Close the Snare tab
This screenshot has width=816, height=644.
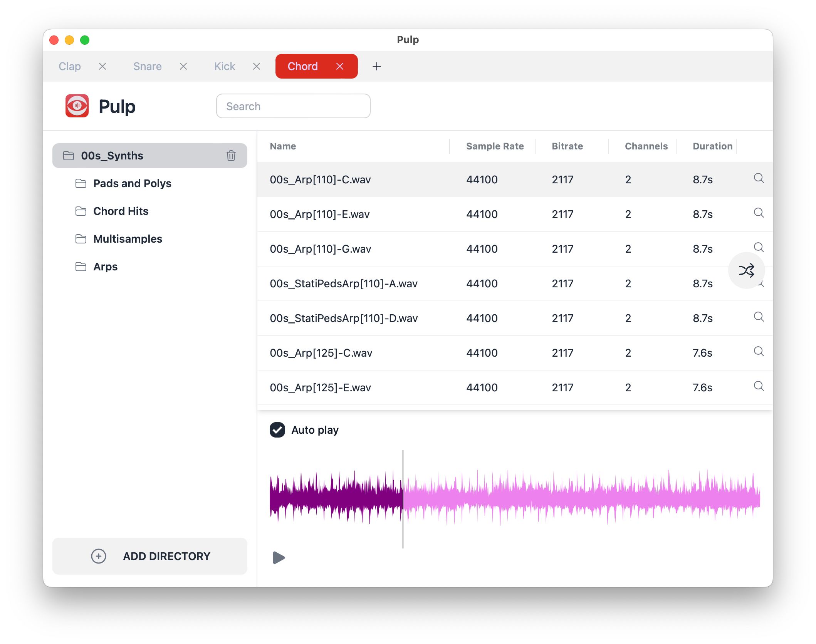[x=183, y=66]
